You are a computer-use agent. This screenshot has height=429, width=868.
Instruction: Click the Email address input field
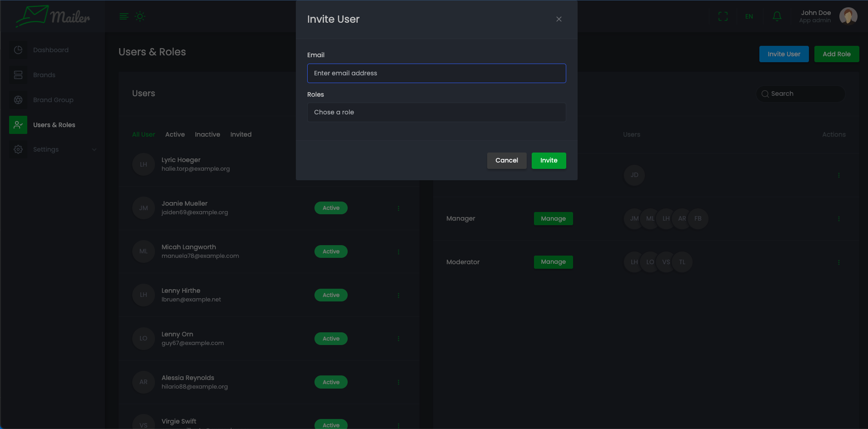tap(436, 73)
